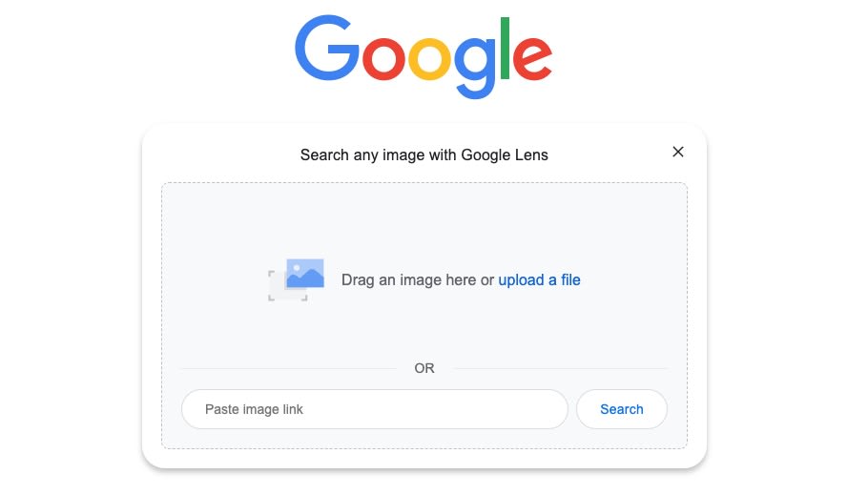Click the blue picture icon in drop zone
This screenshot has width=868, height=495.
point(305,273)
